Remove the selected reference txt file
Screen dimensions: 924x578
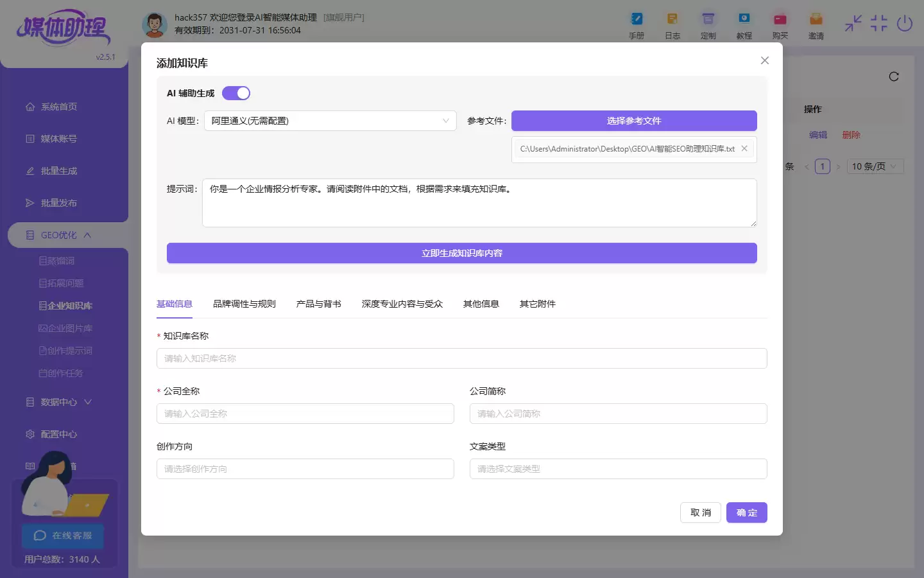click(x=744, y=148)
